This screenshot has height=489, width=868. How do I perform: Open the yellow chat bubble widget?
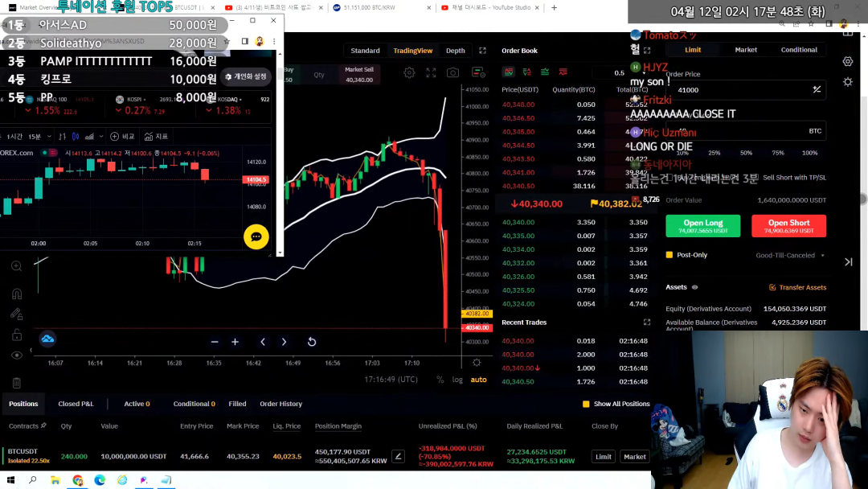pyautogui.click(x=256, y=236)
